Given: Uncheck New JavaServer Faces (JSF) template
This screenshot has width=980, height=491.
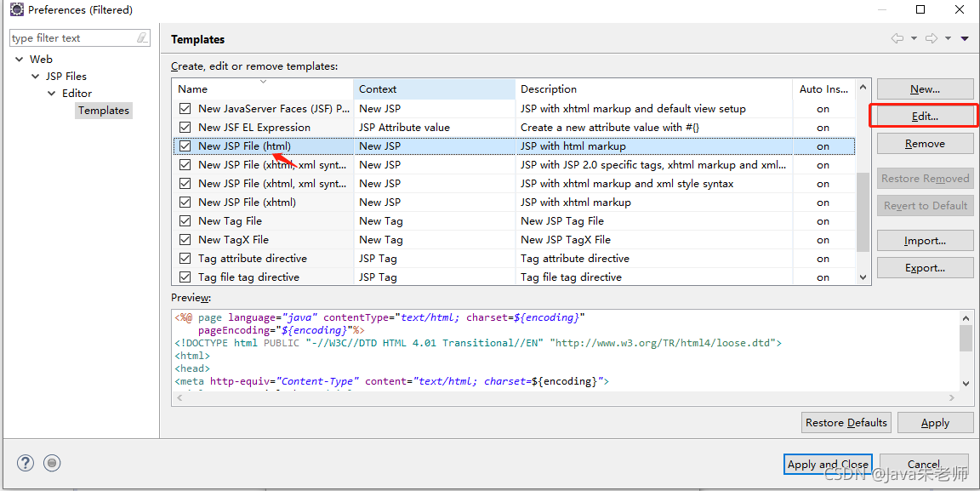Looking at the screenshot, I should [185, 108].
